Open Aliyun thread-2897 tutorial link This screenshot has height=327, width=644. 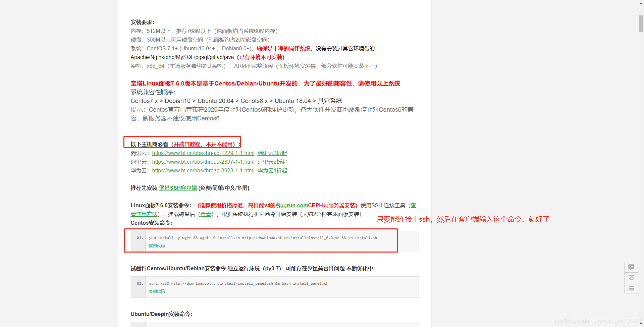point(203,162)
